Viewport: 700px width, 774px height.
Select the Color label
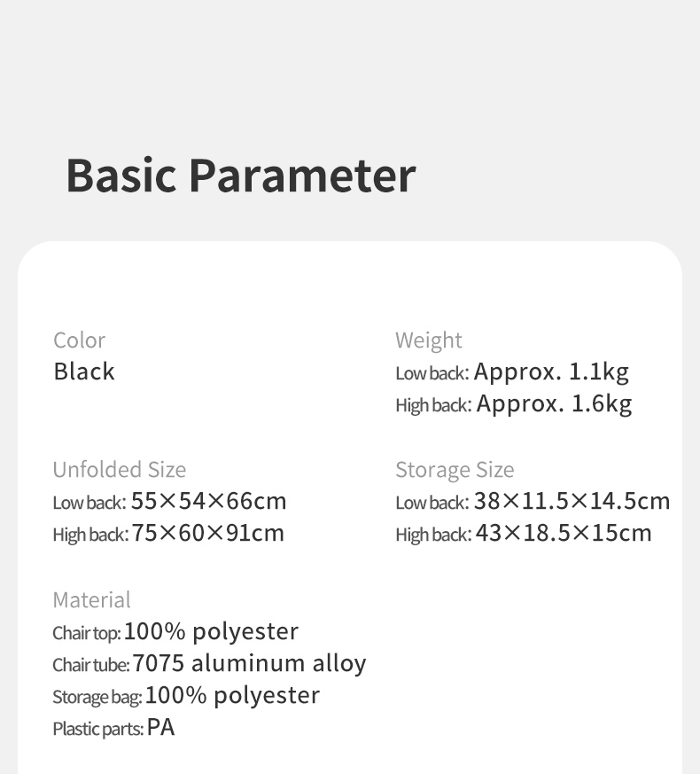(x=79, y=340)
